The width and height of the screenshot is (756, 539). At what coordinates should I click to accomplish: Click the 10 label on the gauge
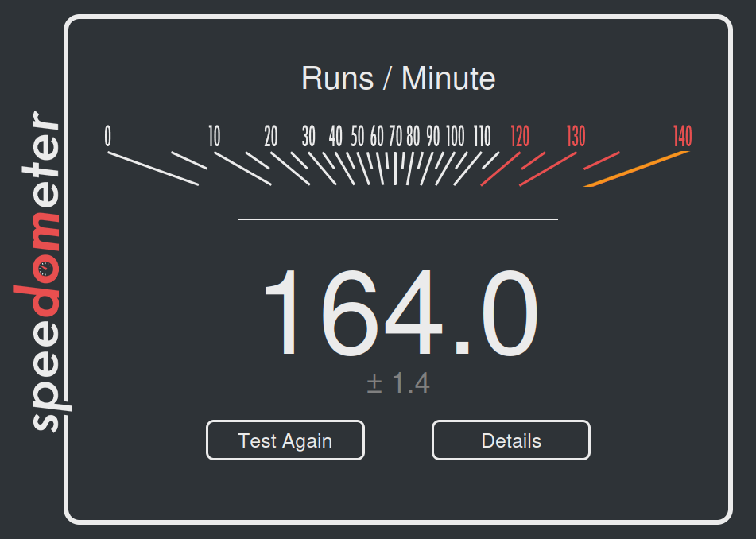[x=214, y=136]
